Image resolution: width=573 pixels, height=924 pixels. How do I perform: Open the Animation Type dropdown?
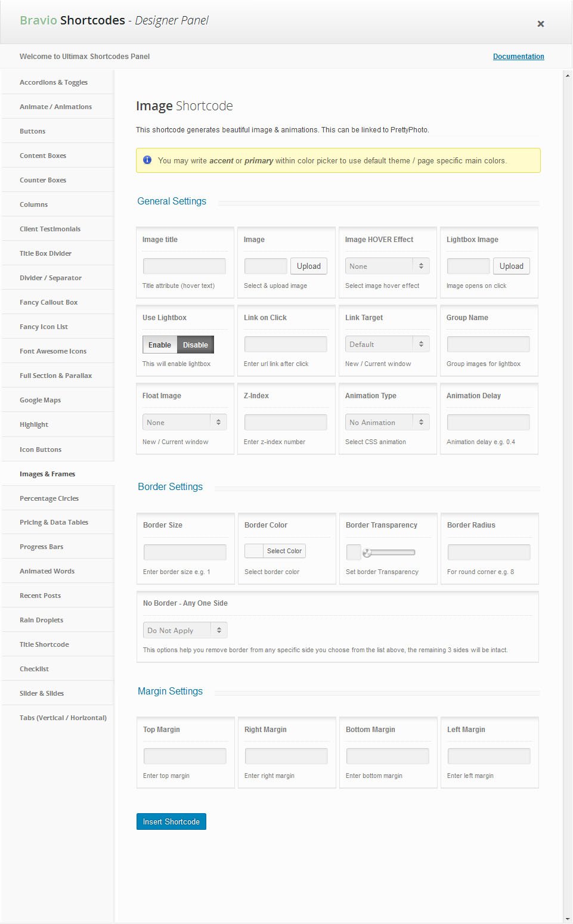pyautogui.click(x=386, y=422)
